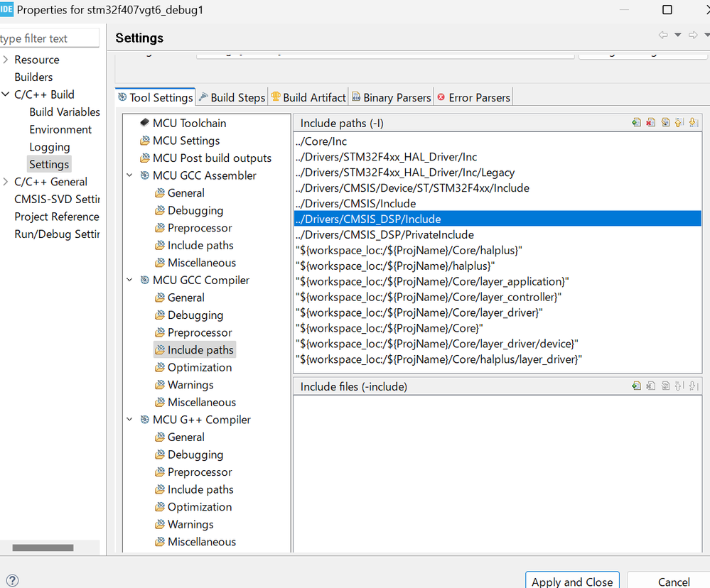Select the ../Drivers/CMSIS_DSP/PrivateInclude path entry
Screen dimensions: 710x588
pyautogui.click(x=384, y=234)
